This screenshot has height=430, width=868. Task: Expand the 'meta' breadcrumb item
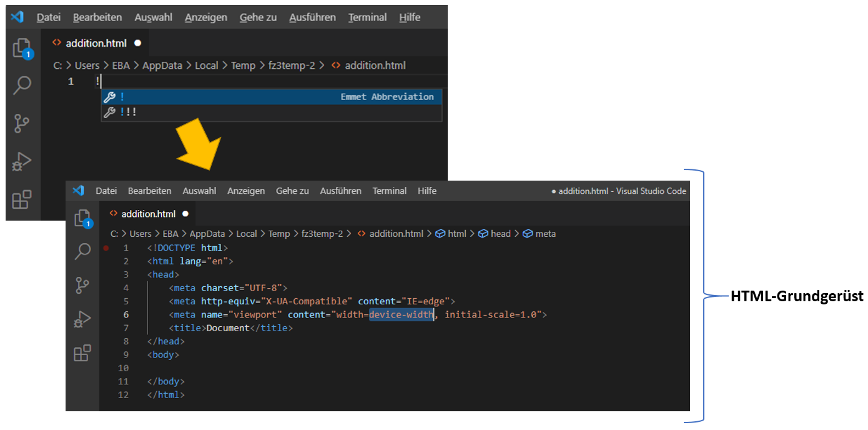point(545,234)
